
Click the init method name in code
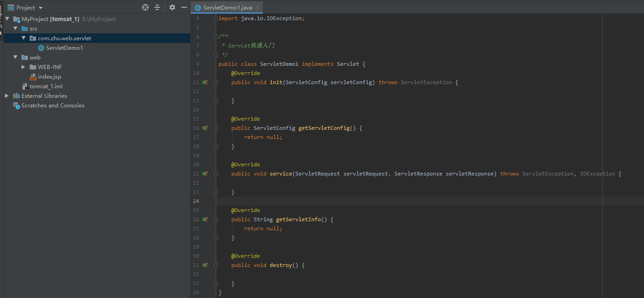(x=276, y=82)
